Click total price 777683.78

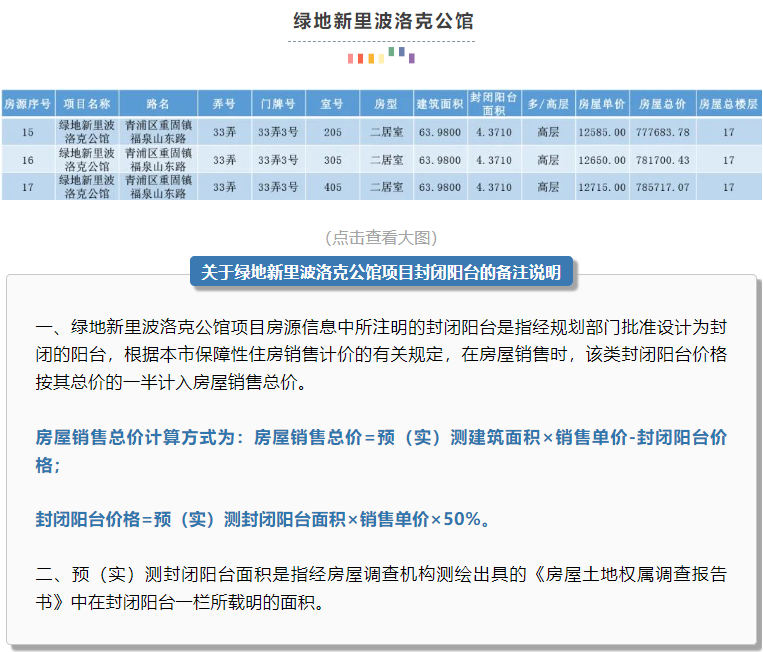pos(663,132)
